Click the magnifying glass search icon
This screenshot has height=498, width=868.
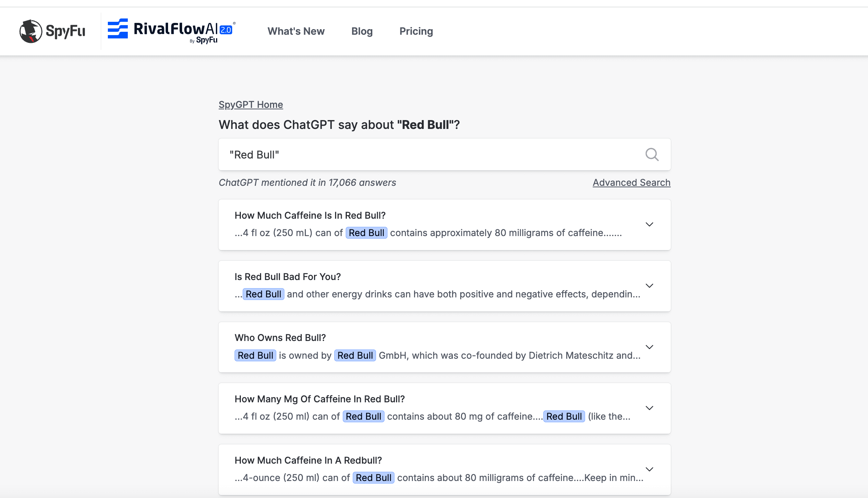[x=652, y=154]
